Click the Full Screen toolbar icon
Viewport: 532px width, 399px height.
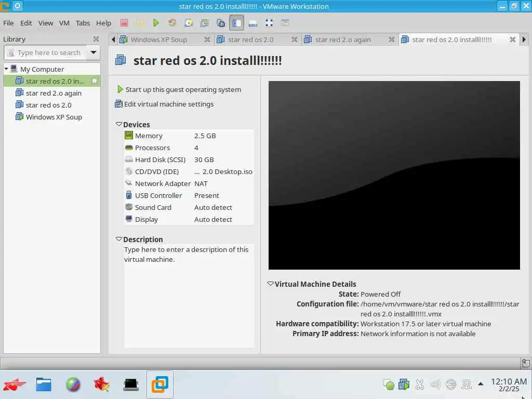coord(270,23)
